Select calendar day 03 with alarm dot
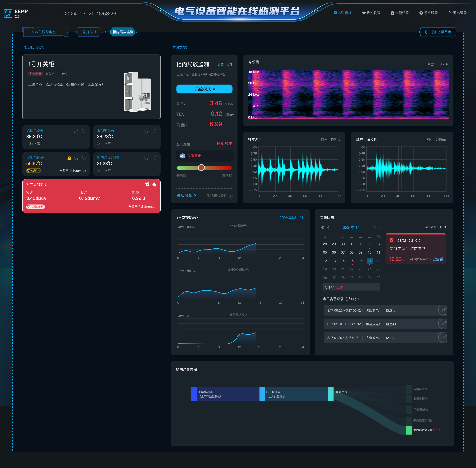The image size is (476, 468). (370, 244)
